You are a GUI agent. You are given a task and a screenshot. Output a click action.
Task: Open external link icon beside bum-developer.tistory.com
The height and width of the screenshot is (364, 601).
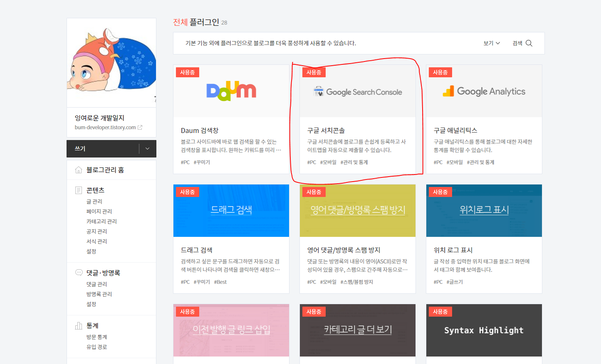(x=140, y=128)
